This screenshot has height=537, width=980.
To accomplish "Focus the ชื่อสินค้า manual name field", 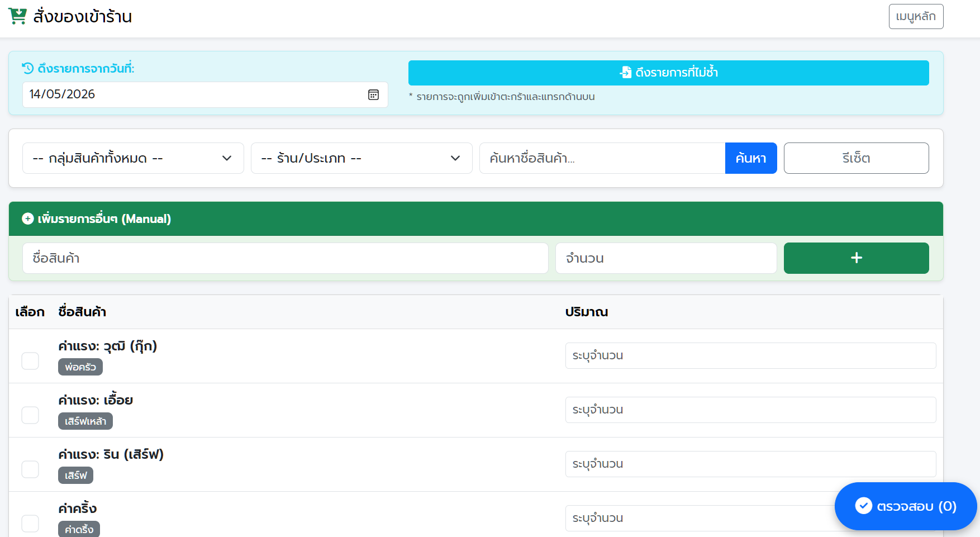I will [x=286, y=258].
